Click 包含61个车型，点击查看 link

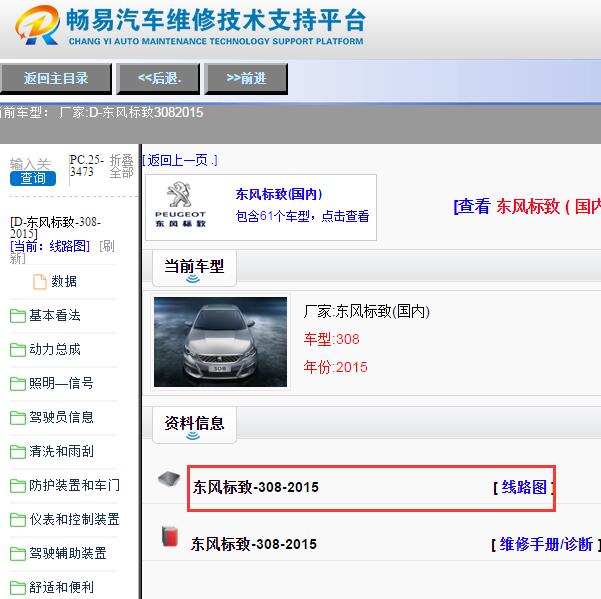coord(302,216)
